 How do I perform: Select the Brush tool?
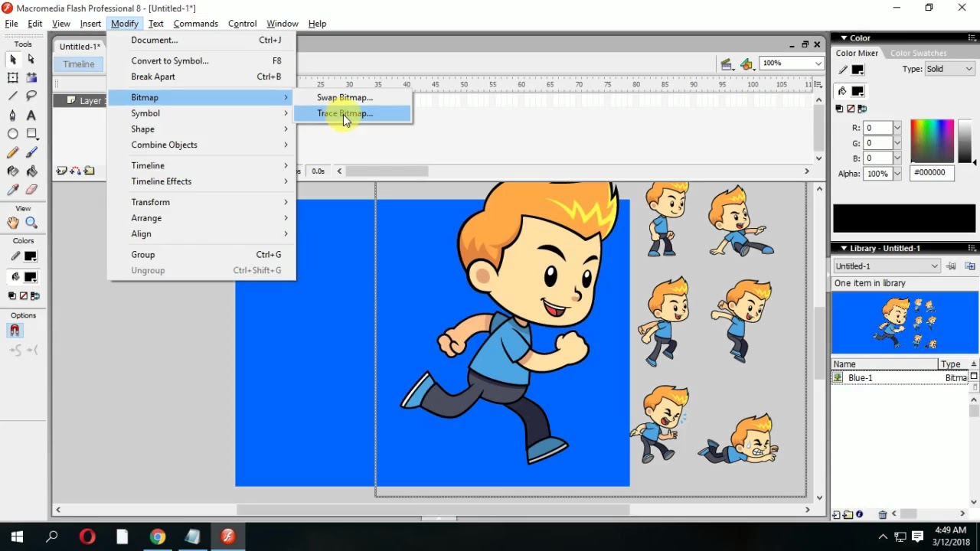coord(31,152)
